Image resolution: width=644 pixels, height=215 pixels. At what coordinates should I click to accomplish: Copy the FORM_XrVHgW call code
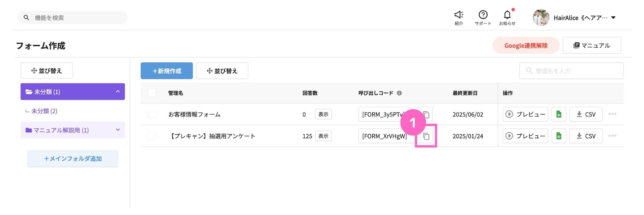tap(426, 136)
